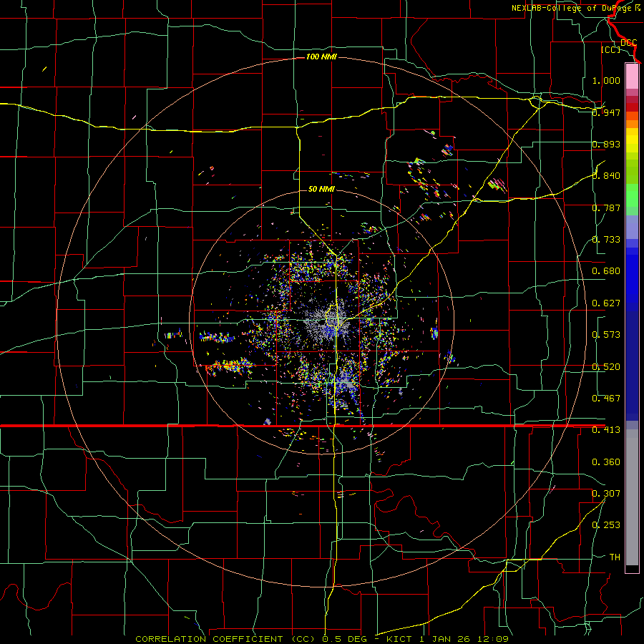Pick the pink top segment of color bar
The height and width of the screenshot is (644, 644).
pos(632,76)
